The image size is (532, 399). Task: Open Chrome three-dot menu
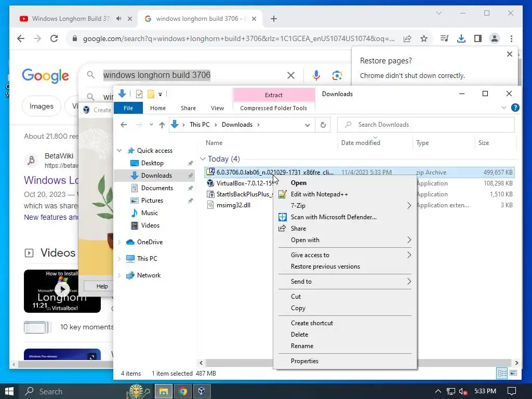[511, 38]
